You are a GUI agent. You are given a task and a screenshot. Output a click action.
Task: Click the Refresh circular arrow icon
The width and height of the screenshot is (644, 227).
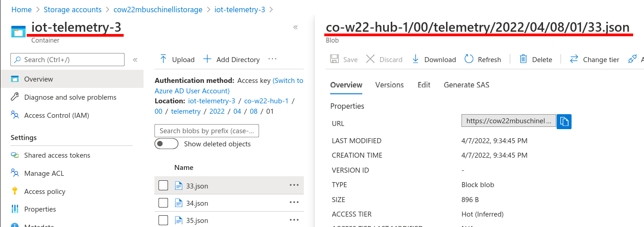click(x=469, y=59)
